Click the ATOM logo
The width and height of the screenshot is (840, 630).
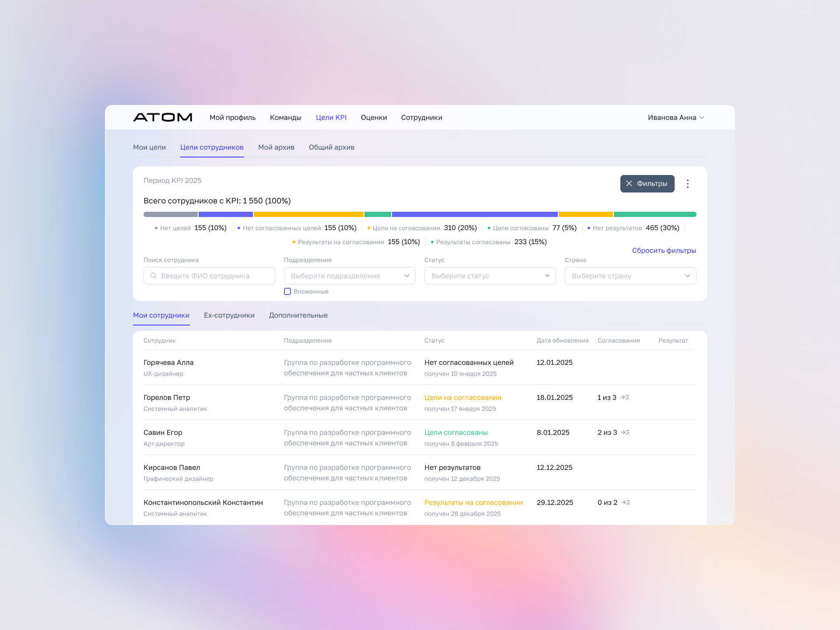(162, 117)
